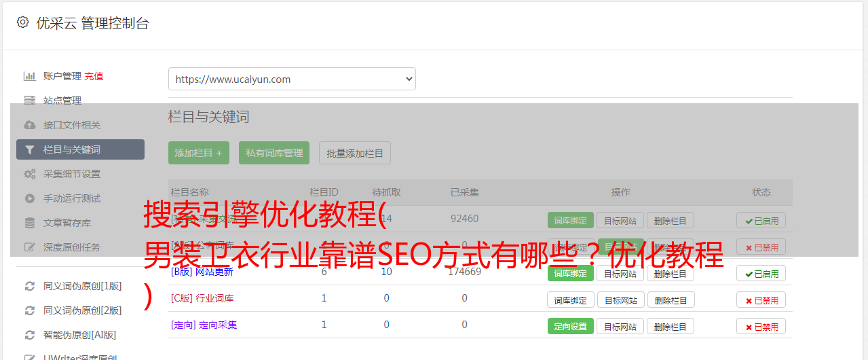Click the filter icon for 栏目与关键词

click(x=29, y=149)
